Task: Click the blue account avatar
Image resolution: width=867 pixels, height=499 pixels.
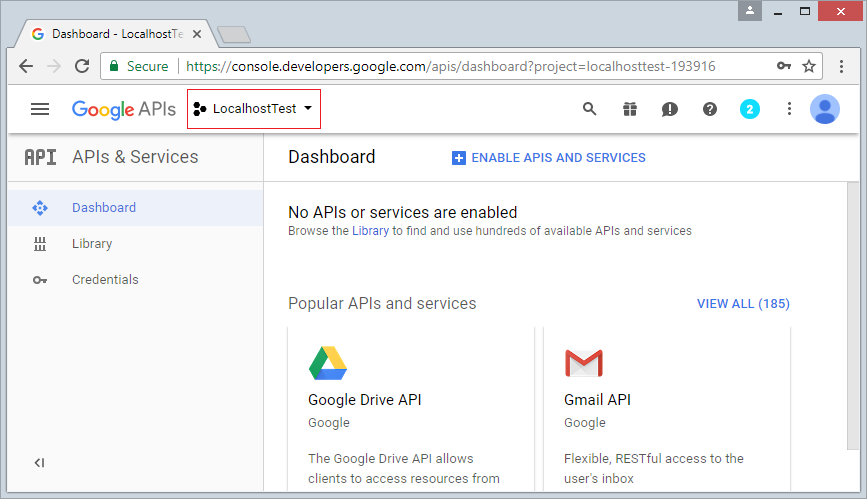Action: click(825, 109)
